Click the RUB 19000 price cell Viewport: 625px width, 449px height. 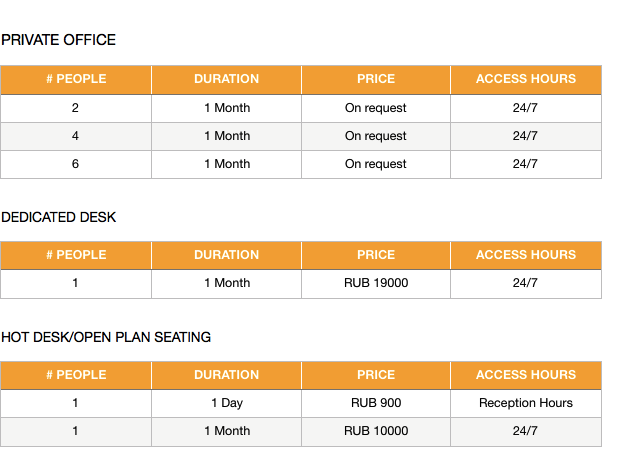[x=376, y=284]
